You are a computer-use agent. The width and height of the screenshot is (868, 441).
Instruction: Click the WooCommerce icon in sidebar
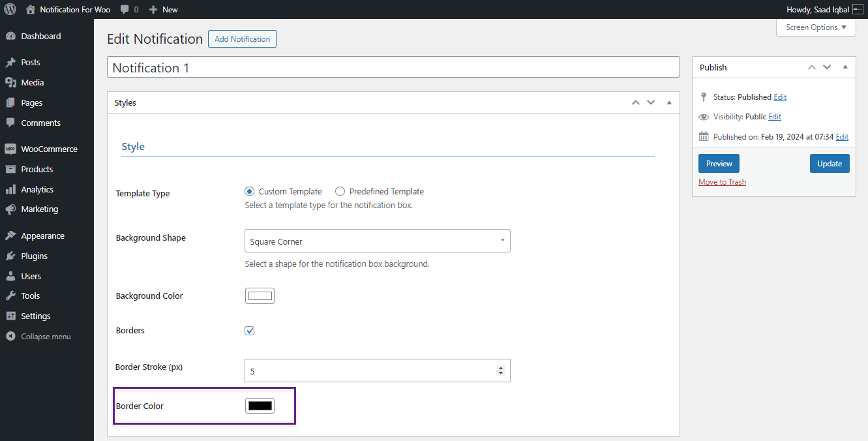click(10, 149)
